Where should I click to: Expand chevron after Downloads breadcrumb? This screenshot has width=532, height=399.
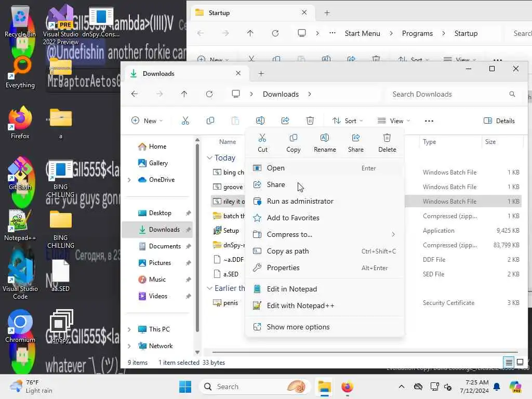pos(310,95)
